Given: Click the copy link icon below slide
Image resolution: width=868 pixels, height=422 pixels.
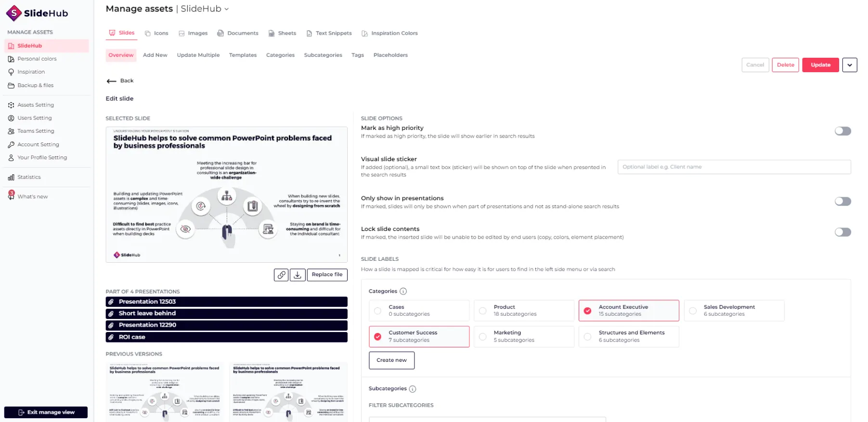Looking at the screenshot, I should coord(281,275).
